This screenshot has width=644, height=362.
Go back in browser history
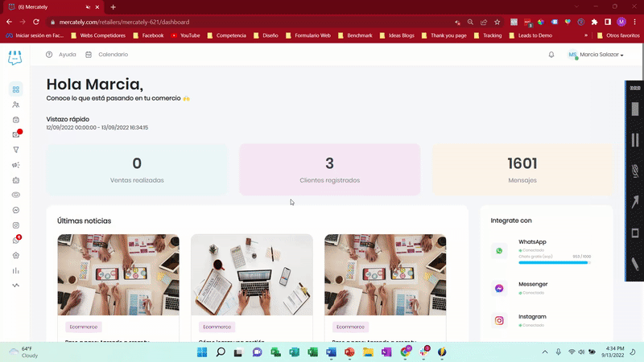point(9,23)
